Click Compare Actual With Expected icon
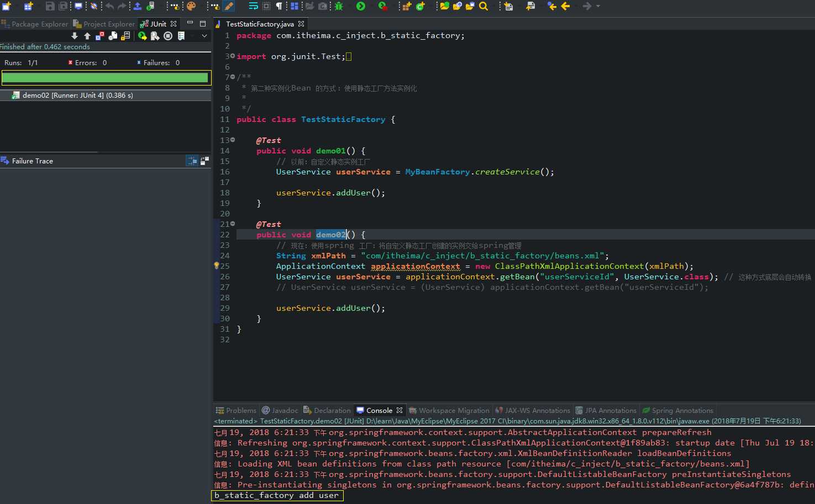Screen dimensions: 815x504 pyautogui.click(x=204, y=161)
